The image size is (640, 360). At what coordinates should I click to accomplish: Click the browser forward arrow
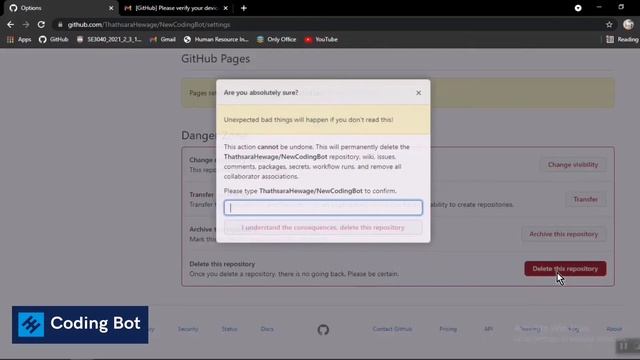click(26, 24)
